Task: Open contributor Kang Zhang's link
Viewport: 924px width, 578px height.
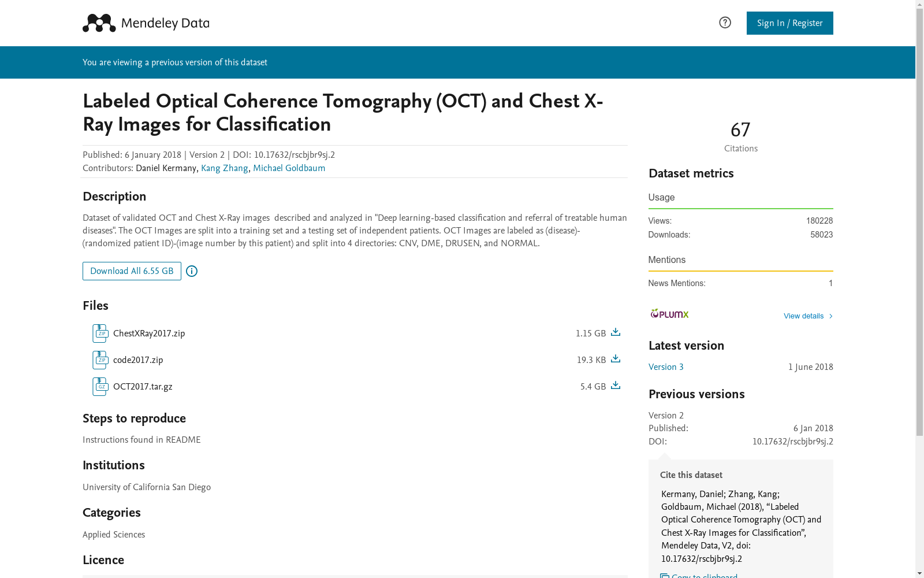Action: pyautogui.click(x=224, y=168)
